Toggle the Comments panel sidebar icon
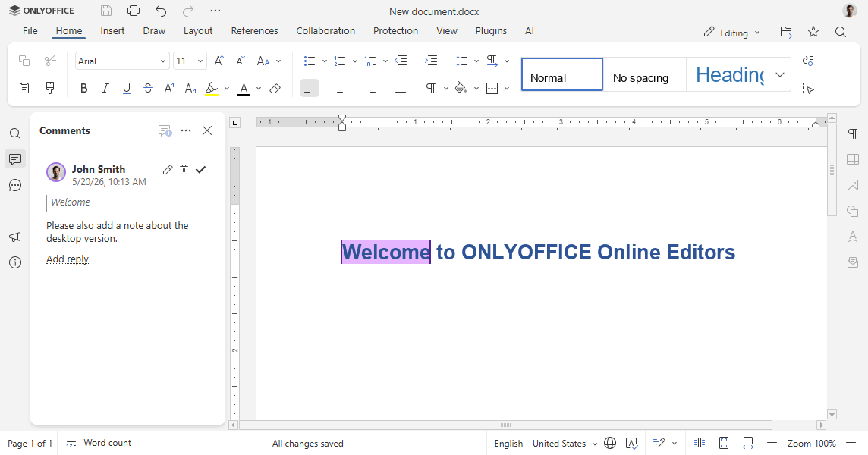Screen dimensions: 868x455 pos(15,159)
